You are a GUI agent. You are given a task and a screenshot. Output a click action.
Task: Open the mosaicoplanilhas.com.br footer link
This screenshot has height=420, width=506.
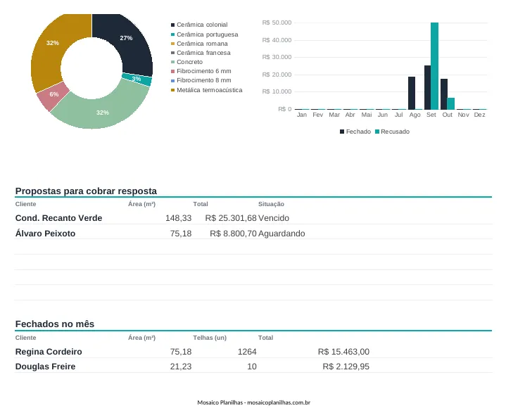279,402
